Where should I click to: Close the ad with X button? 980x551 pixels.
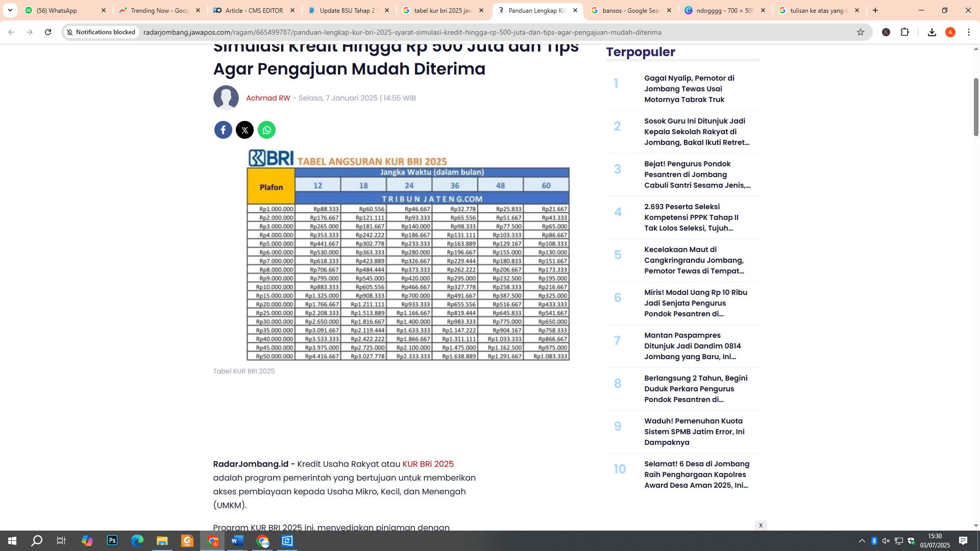761,525
